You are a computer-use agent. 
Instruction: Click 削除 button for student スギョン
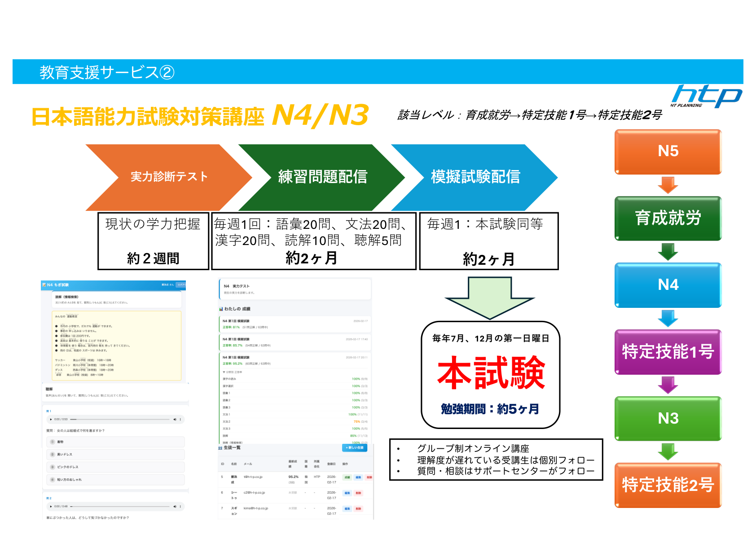point(359,509)
